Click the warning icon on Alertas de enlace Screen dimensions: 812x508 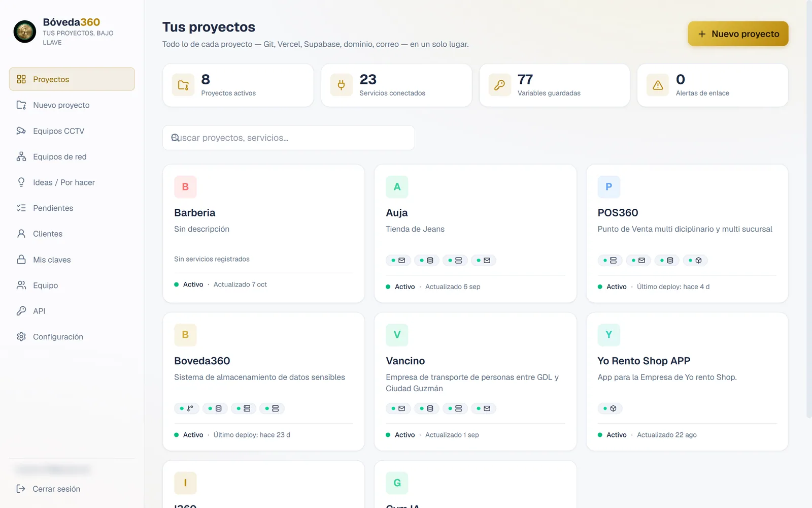click(658, 85)
